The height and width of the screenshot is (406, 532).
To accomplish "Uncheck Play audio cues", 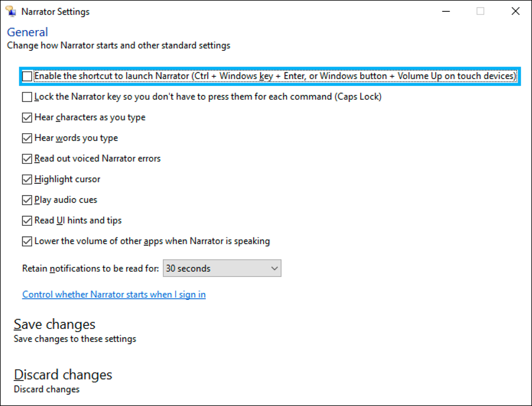I will [x=27, y=200].
